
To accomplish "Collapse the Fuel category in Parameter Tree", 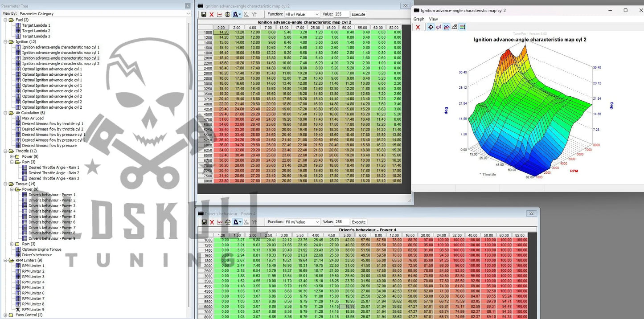I will (x=5, y=20).
